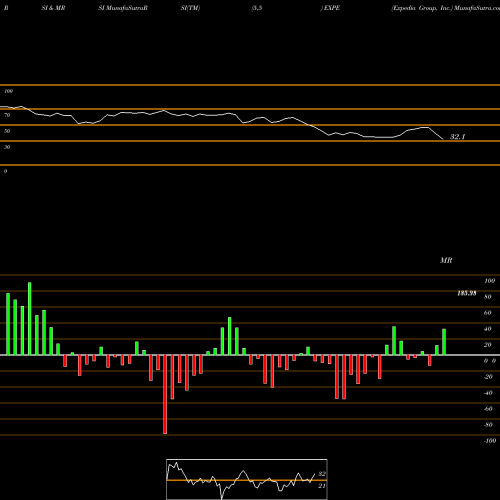Click the '(5,5' parameter text in header
This screenshot has height=500, width=500.
click(257, 8)
